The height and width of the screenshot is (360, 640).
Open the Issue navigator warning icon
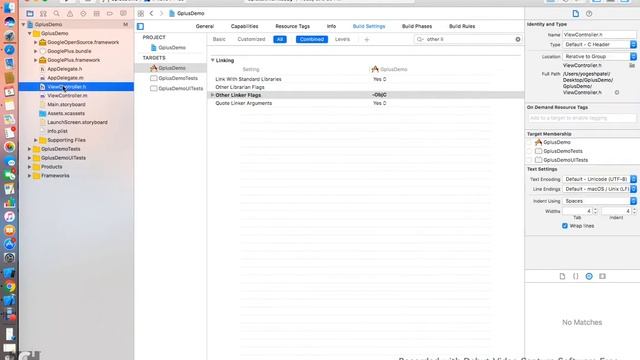pos(70,13)
